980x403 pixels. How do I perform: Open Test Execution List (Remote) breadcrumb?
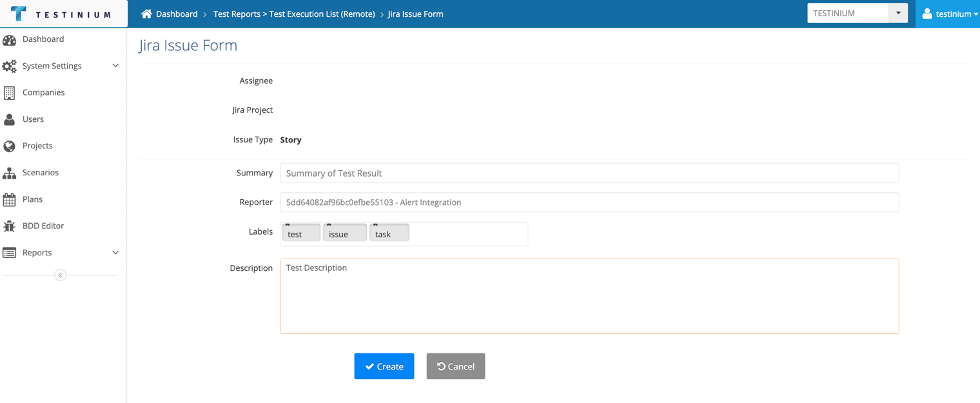pyautogui.click(x=294, y=14)
